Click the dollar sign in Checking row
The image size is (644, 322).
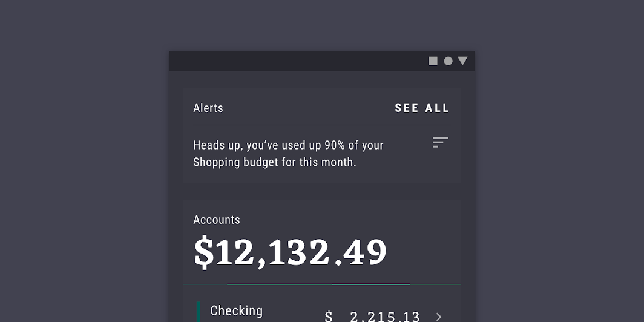point(329,317)
